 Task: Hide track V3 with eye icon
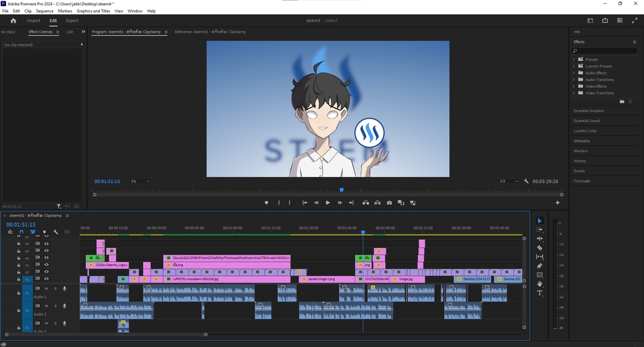click(x=46, y=265)
